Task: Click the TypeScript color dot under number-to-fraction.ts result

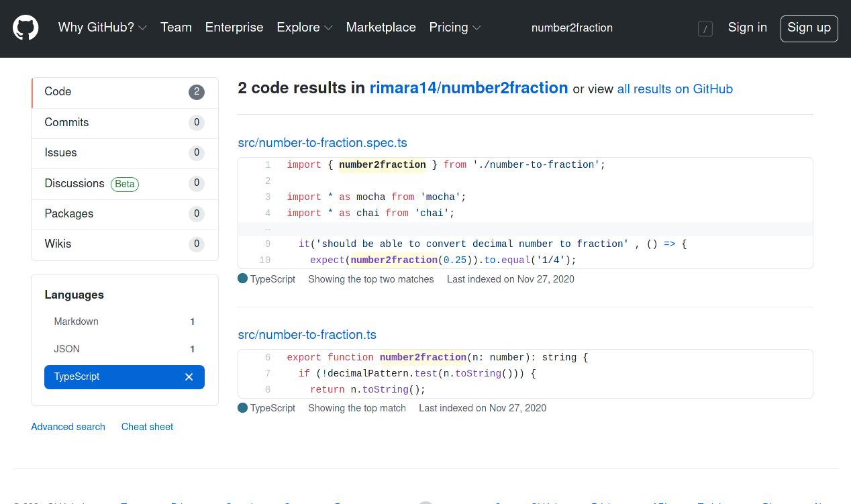Action: tap(243, 407)
